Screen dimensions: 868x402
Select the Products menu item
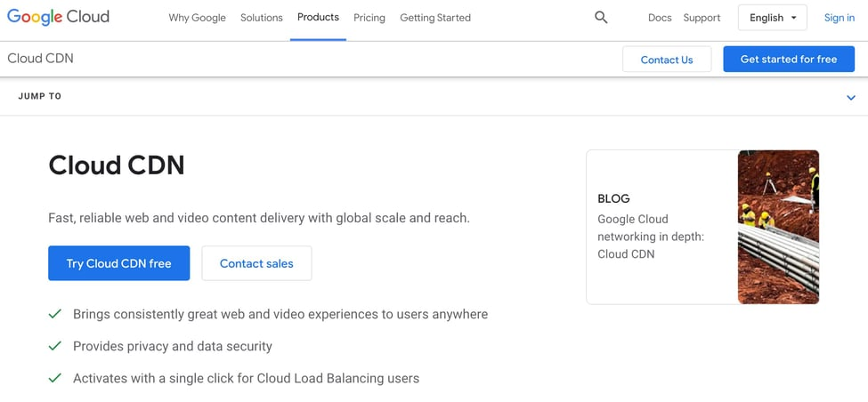[x=318, y=17]
